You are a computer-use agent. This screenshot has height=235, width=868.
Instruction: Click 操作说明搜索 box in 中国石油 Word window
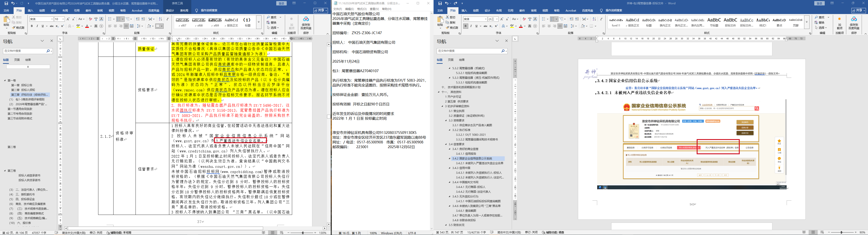209,10
